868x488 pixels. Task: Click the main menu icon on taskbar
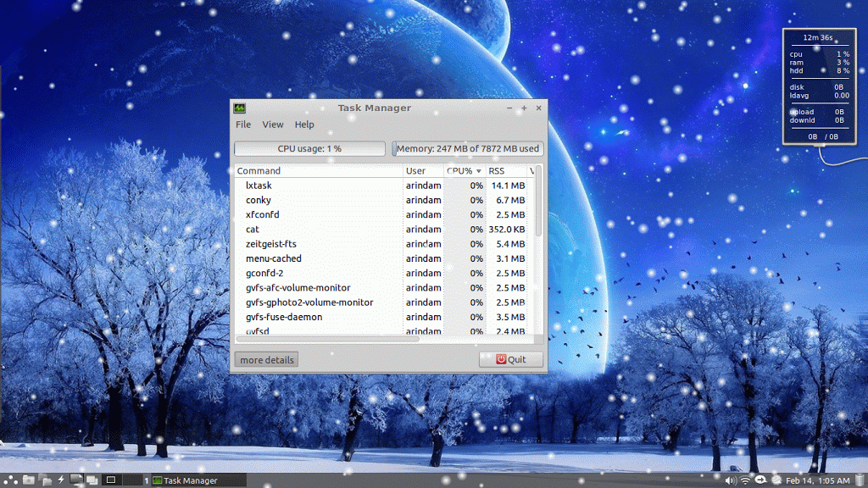8,480
